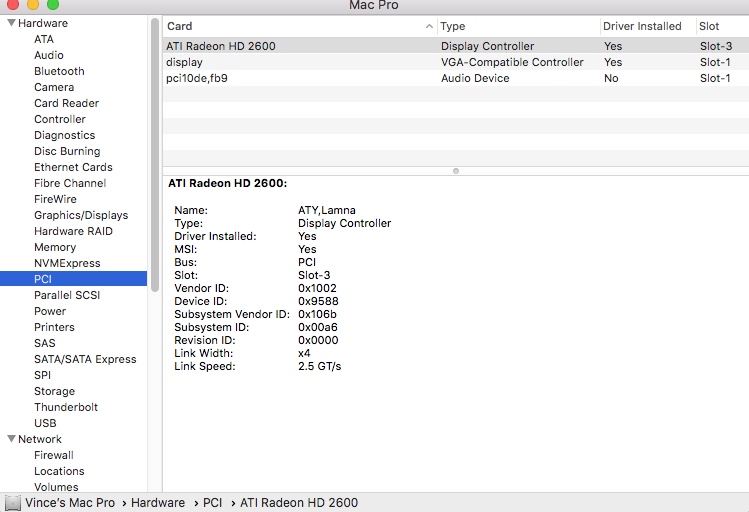
Task: Click the Vendor ID value 0x1002
Action: [x=317, y=288]
